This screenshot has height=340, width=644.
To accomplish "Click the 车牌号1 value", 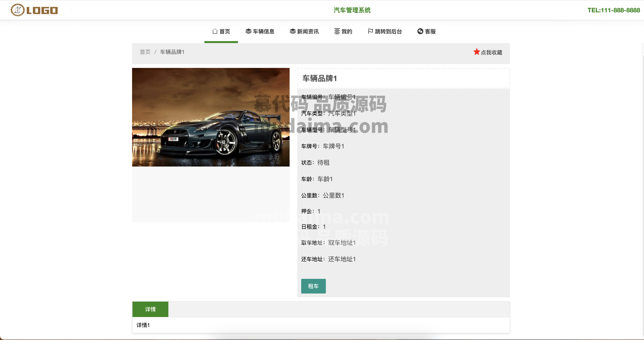I will (x=334, y=146).
